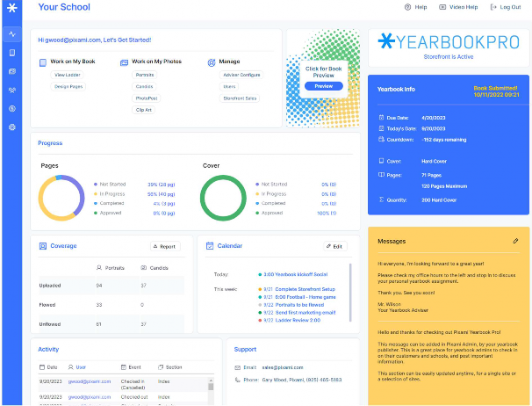Open the 3:00 Yearbook kickoff Social event

296,274
